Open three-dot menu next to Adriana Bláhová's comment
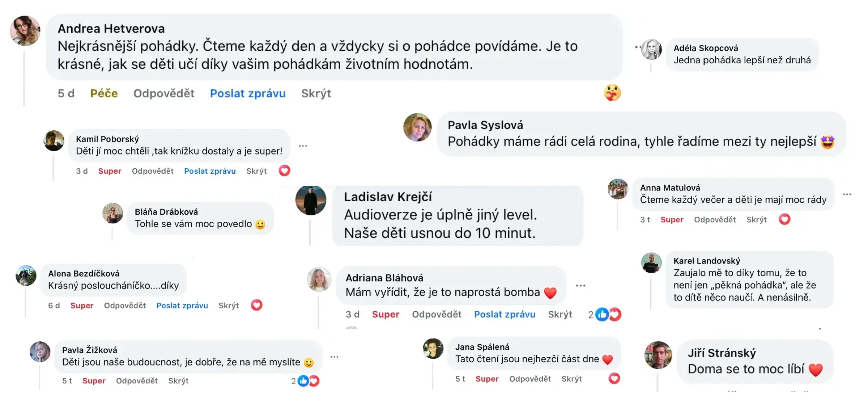Viewport: 868px width, 404px height. pos(580,286)
